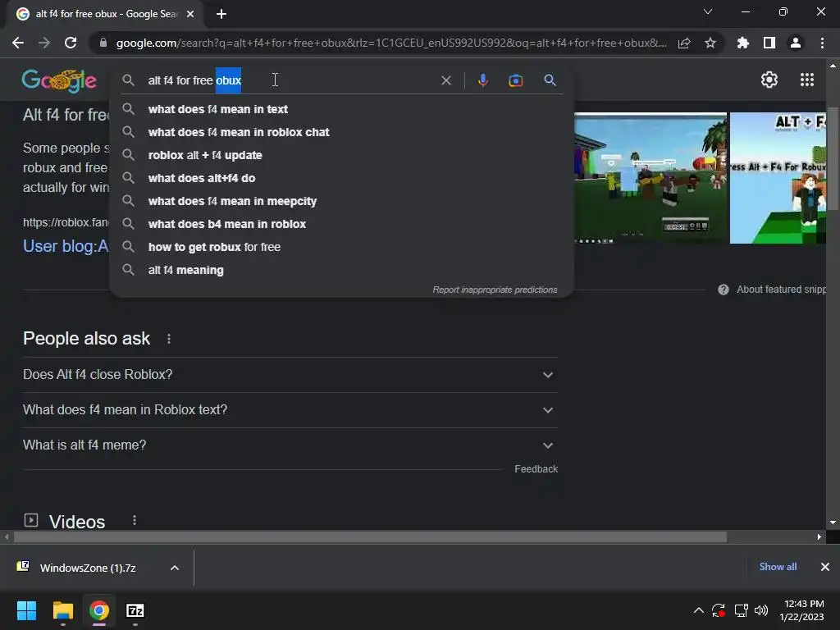The width and height of the screenshot is (840, 630).
Task: Select suggestion 'alt f4 meaning'
Action: 341,271
